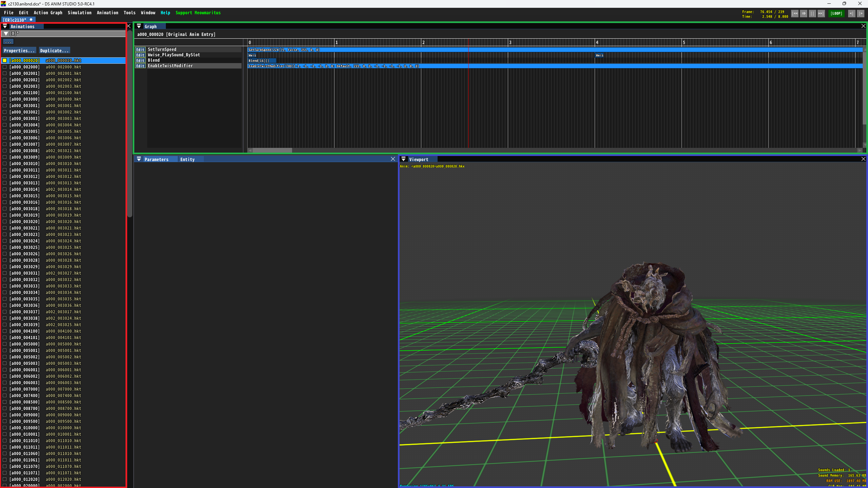
Task: Click the a000_006001.hkt file name
Action: point(63,370)
